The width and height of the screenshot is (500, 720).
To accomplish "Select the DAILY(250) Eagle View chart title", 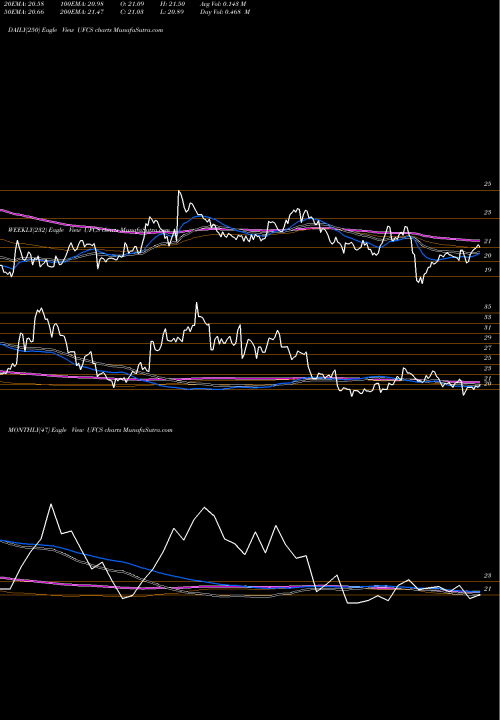I will tap(85, 30).
